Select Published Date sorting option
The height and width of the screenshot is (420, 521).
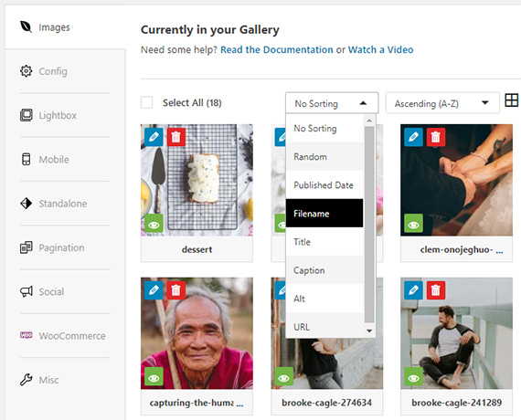324,185
